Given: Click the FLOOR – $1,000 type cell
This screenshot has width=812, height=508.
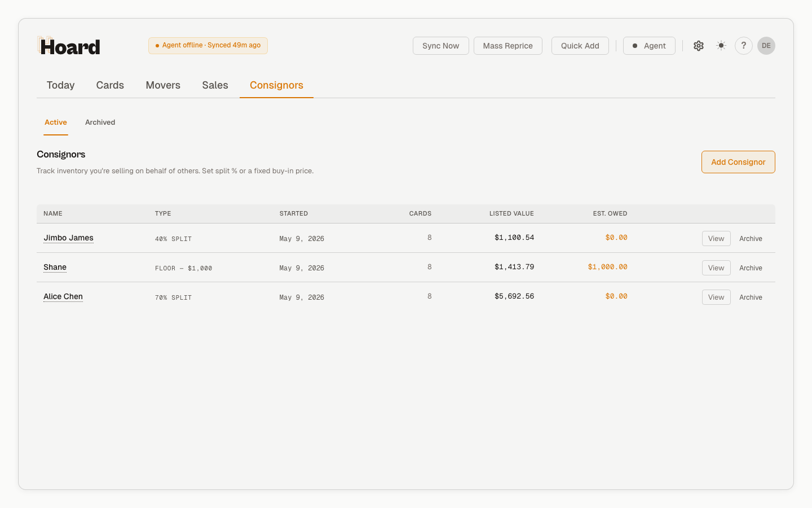Looking at the screenshot, I should (x=184, y=268).
